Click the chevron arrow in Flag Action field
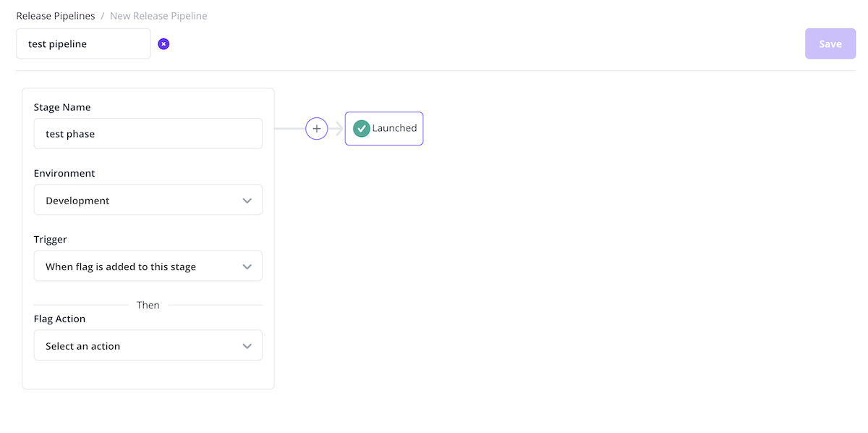This screenshot has height=433, width=868. click(247, 346)
